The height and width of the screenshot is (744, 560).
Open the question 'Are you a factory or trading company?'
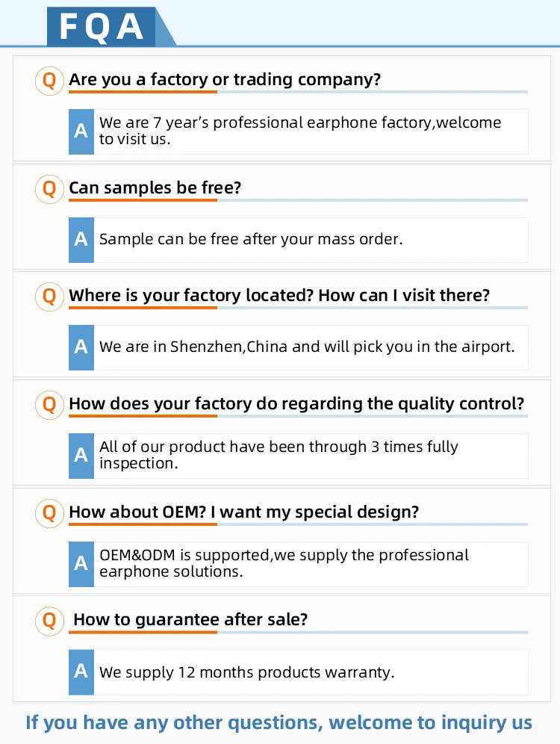pyautogui.click(x=225, y=80)
